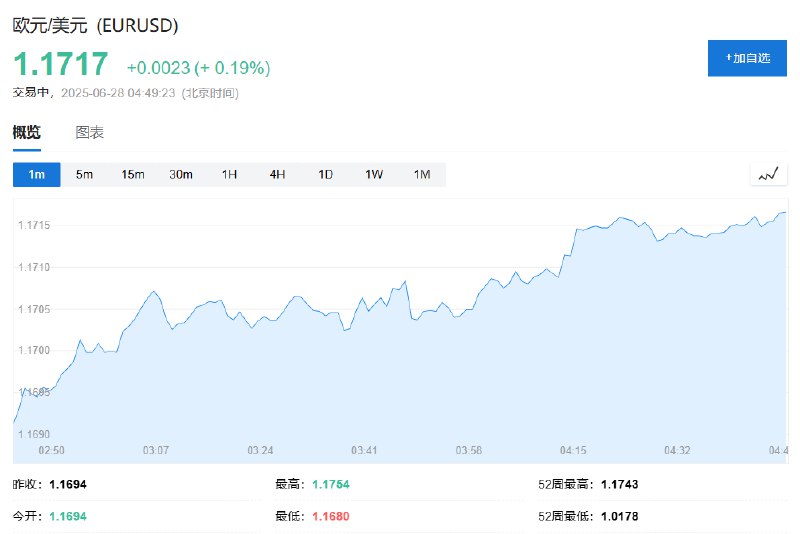Select the 15m timeframe
Viewport: 800px width, 534px height.
coord(133,174)
